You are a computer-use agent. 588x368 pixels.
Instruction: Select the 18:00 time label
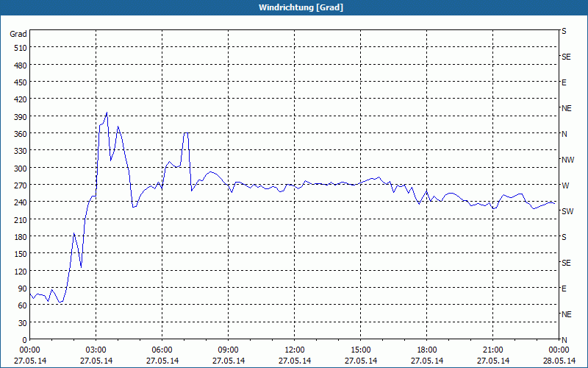click(x=427, y=350)
